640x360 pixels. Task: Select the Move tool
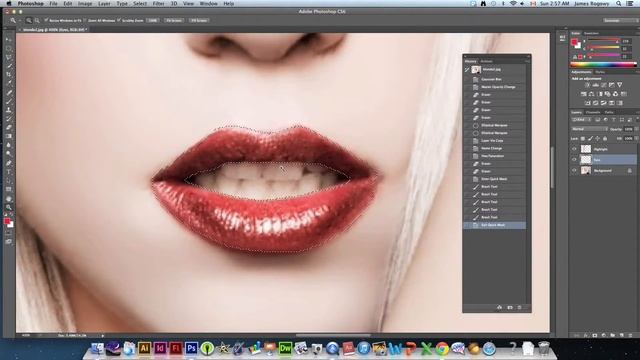pyautogui.click(x=9, y=40)
